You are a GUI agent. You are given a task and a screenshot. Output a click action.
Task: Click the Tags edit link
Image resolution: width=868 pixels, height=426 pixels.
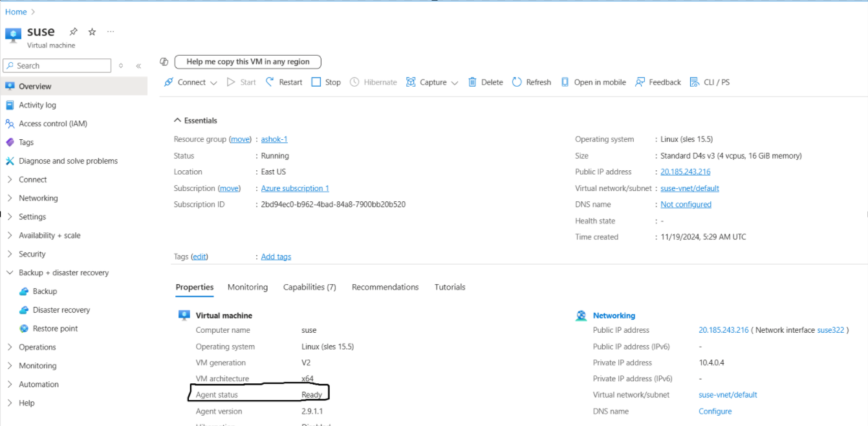pos(199,256)
